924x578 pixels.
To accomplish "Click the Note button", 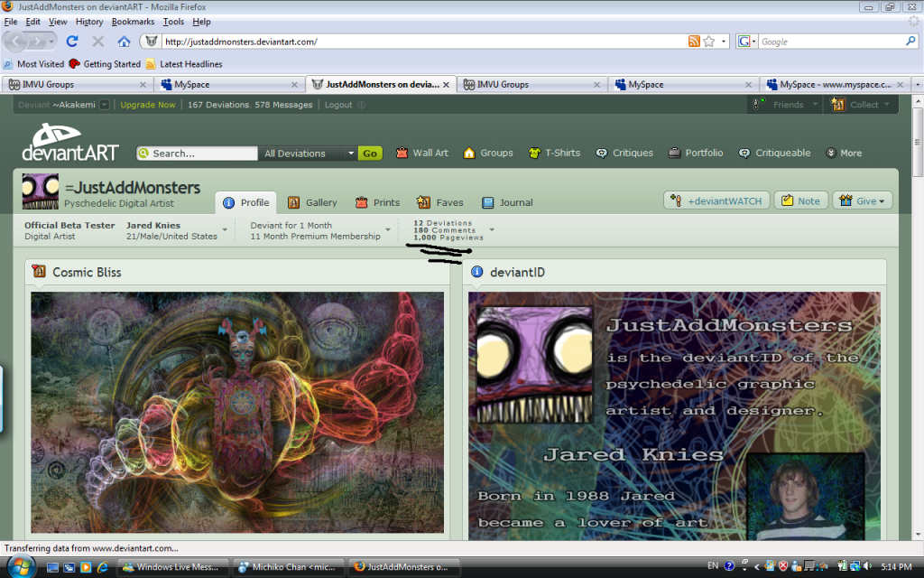I will click(801, 200).
